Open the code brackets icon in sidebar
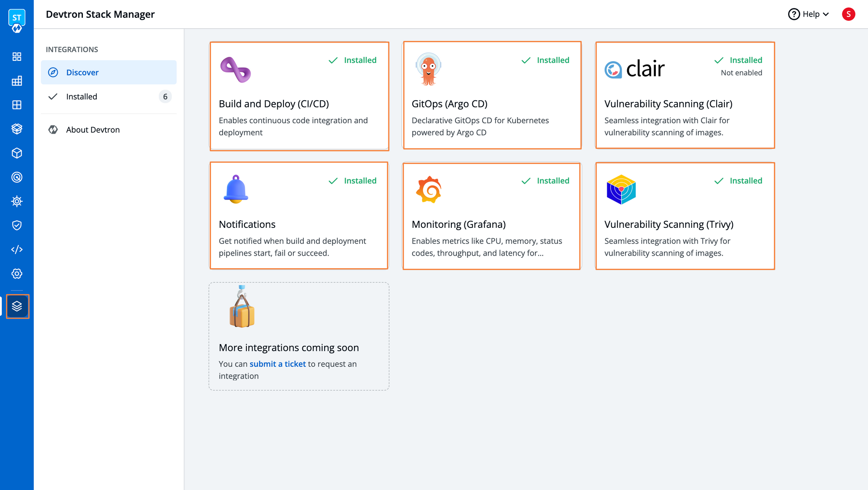This screenshot has height=490, width=868. coord(17,250)
